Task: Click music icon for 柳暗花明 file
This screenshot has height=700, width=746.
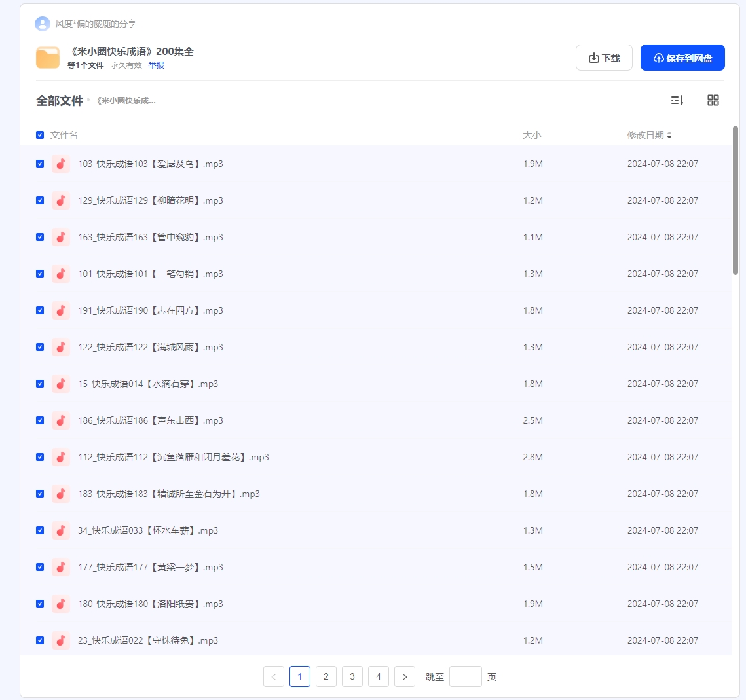Action: (x=61, y=200)
